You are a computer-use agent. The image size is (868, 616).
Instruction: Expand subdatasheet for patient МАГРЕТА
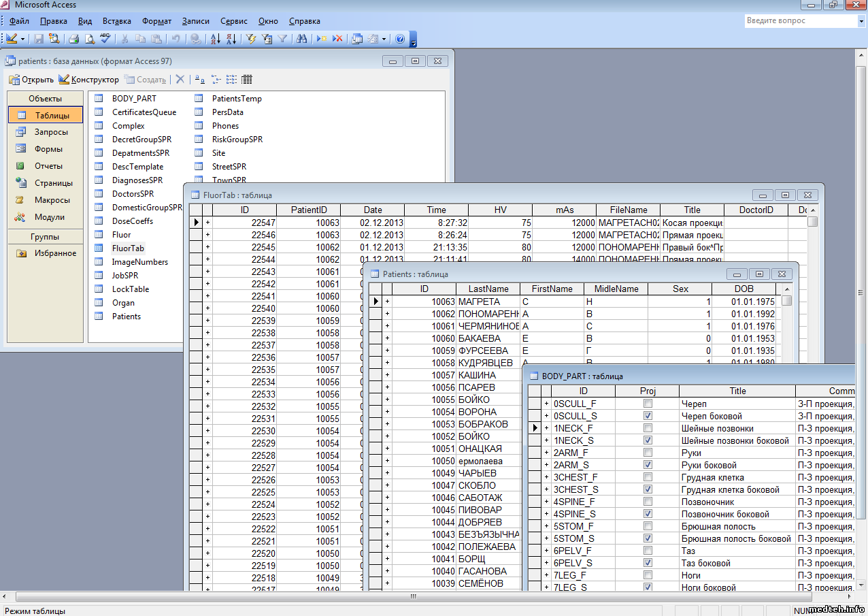pos(387,302)
